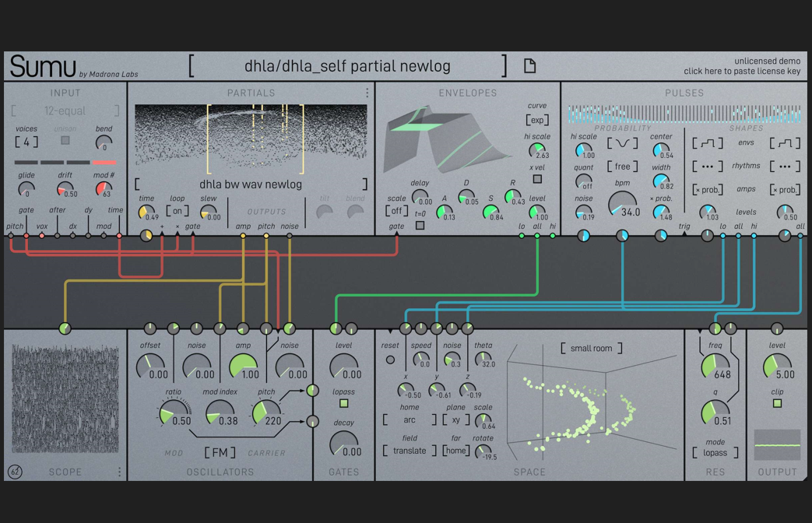Open the field translate selector
Screen dimensions: 812x523
point(410,451)
